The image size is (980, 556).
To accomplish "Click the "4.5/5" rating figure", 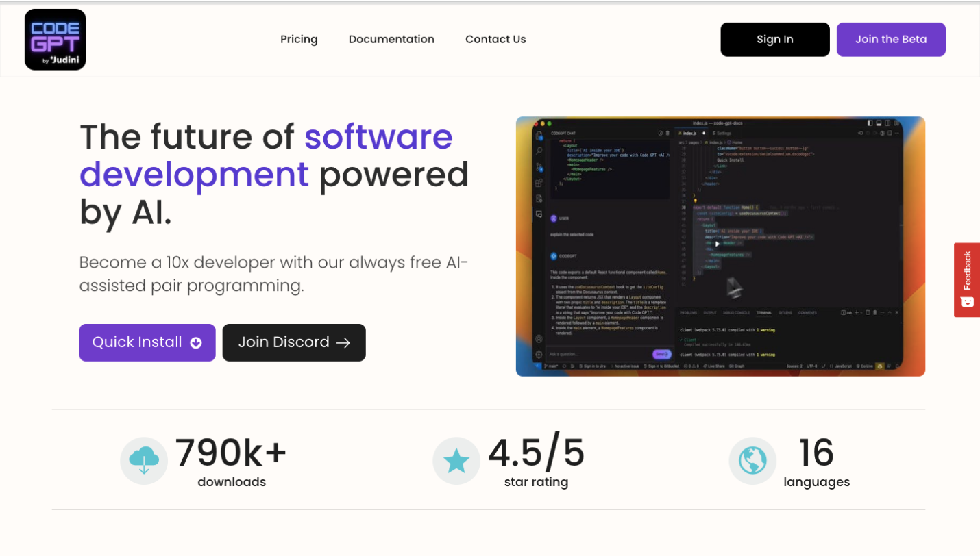I will click(536, 453).
